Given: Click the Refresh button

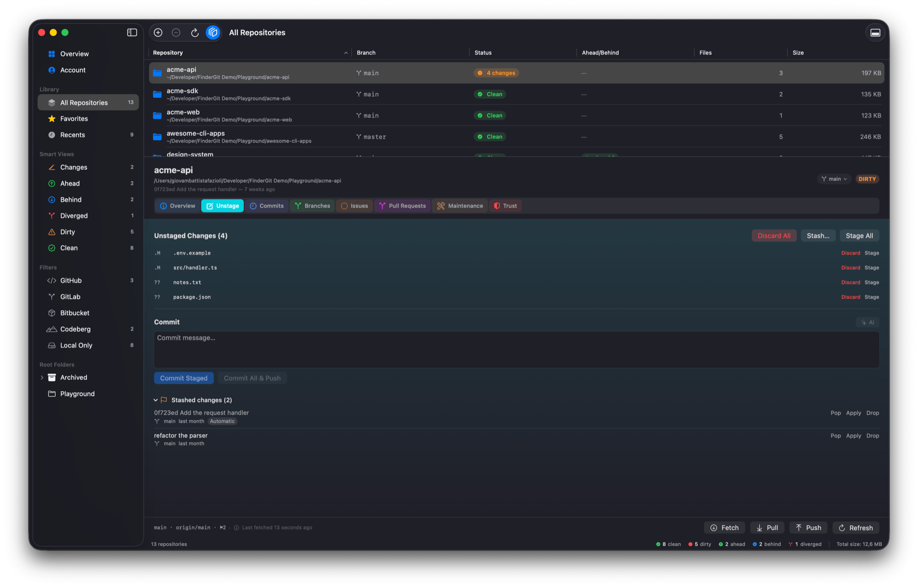Looking at the screenshot, I should pyautogui.click(x=856, y=528).
